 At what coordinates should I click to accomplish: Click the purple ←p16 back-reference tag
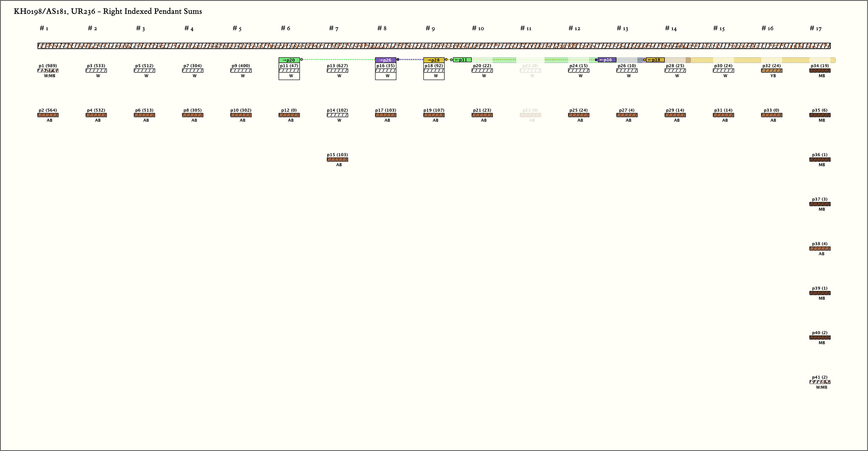(607, 60)
